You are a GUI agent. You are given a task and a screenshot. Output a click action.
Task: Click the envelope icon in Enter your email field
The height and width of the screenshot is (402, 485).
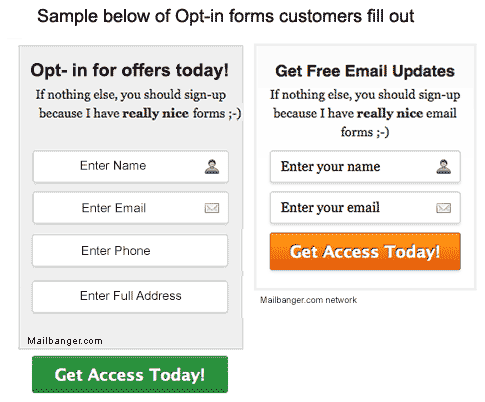point(444,208)
